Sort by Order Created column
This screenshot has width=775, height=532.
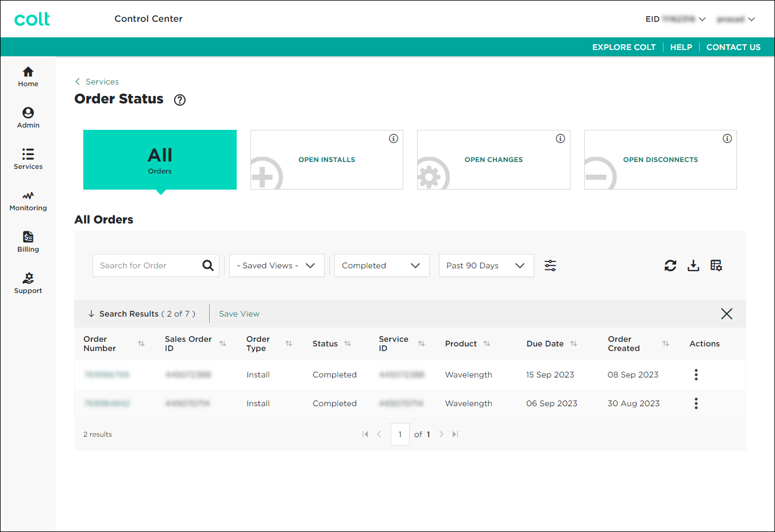666,344
